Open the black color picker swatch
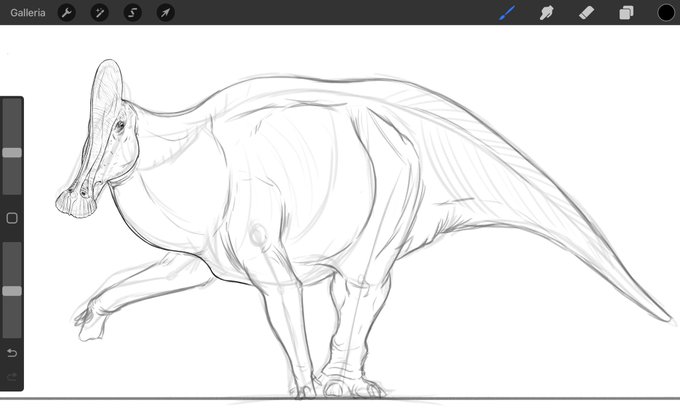680x410 pixels. pyautogui.click(x=666, y=13)
